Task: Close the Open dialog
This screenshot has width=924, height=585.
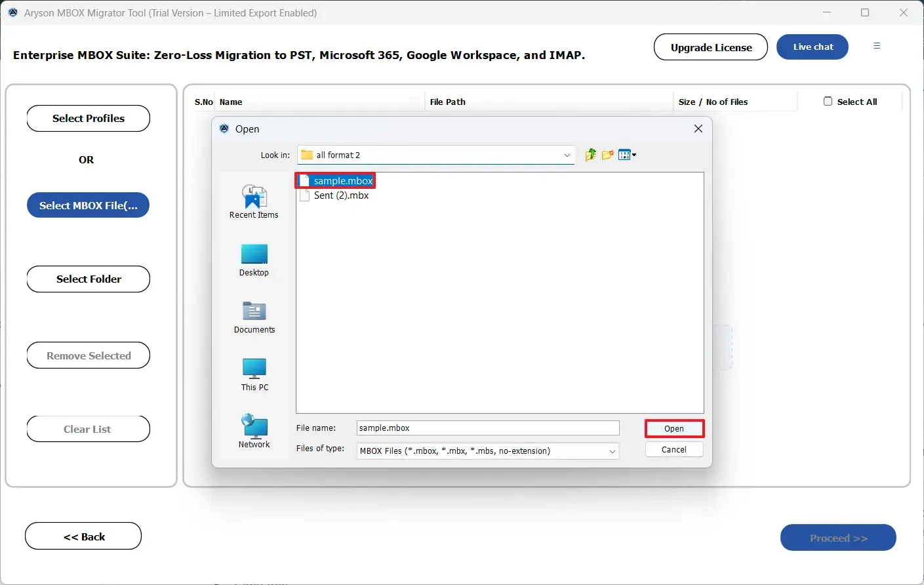Action: [x=698, y=129]
